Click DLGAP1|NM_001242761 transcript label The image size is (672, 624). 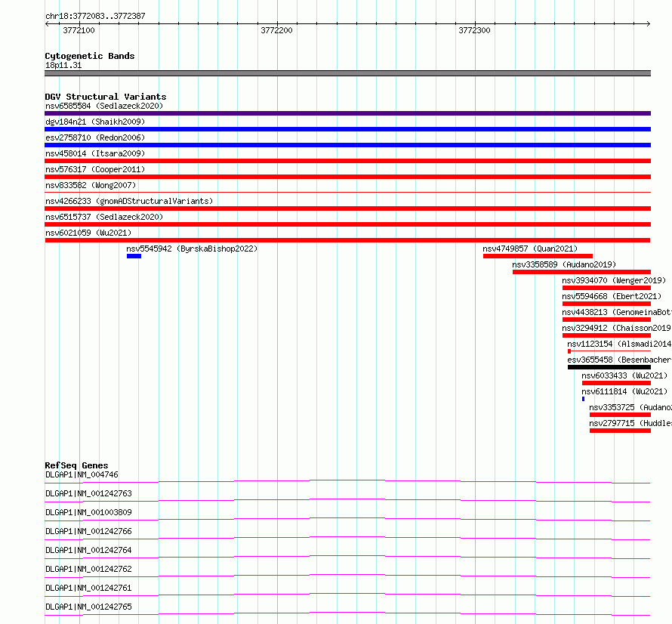click(x=88, y=588)
